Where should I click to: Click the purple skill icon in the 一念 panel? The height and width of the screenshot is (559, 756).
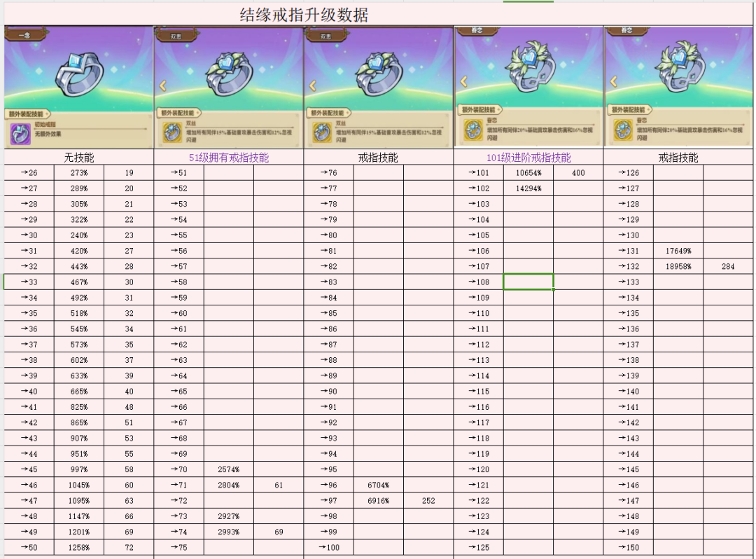(20, 134)
